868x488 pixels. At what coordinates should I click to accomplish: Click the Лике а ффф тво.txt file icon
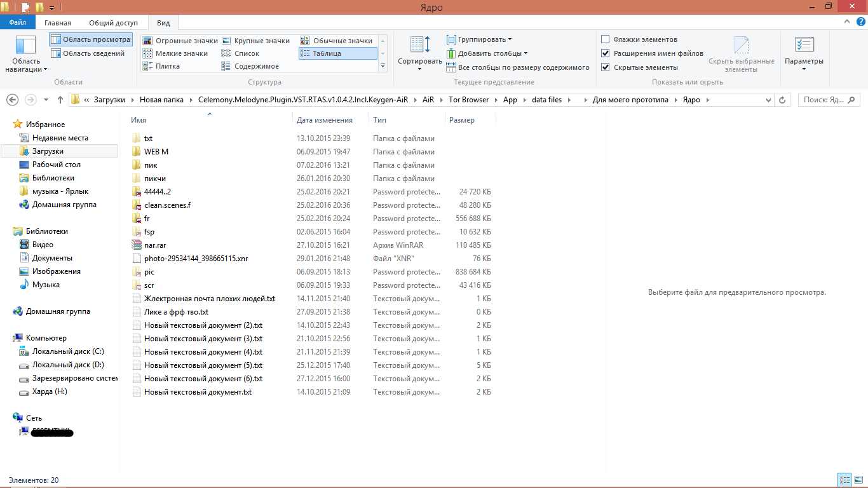click(x=136, y=312)
